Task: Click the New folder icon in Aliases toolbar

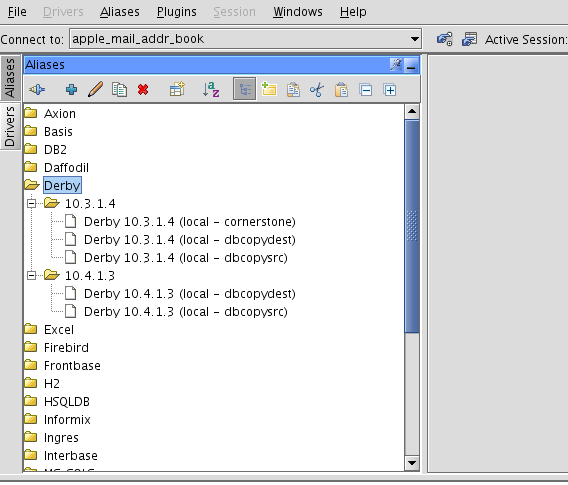Action: point(269,89)
